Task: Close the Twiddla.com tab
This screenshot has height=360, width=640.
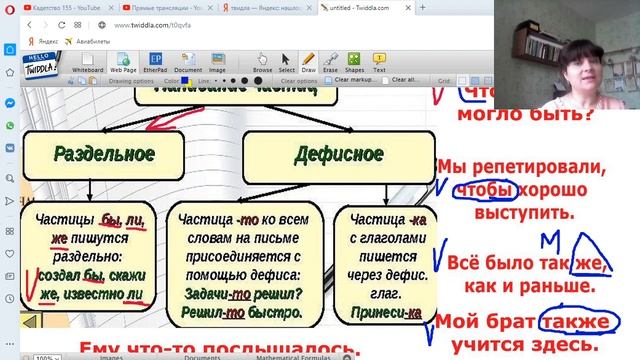Action: click(x=408, y=8)
